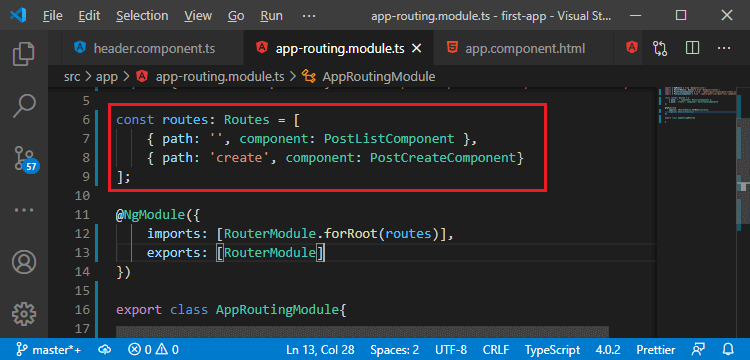Select language mode TypeScript in status bar
The width and height of the screenshot is (750, 360).
[552, 349]
